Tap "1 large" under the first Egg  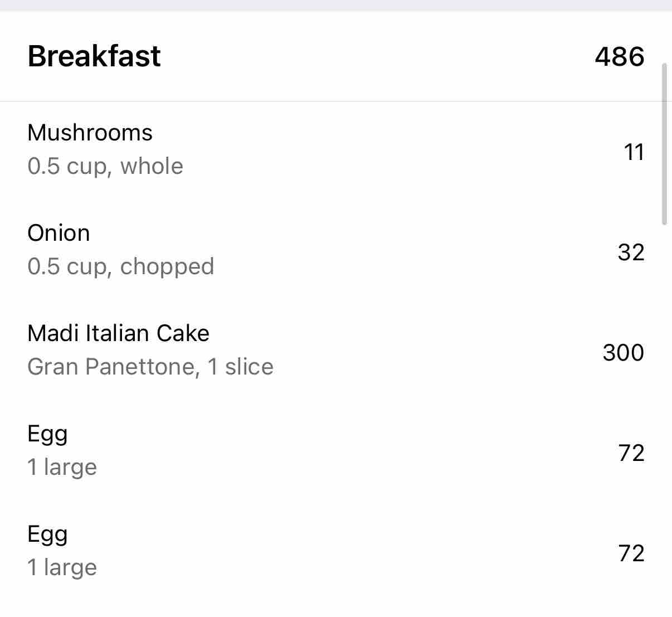pos(62,467)
